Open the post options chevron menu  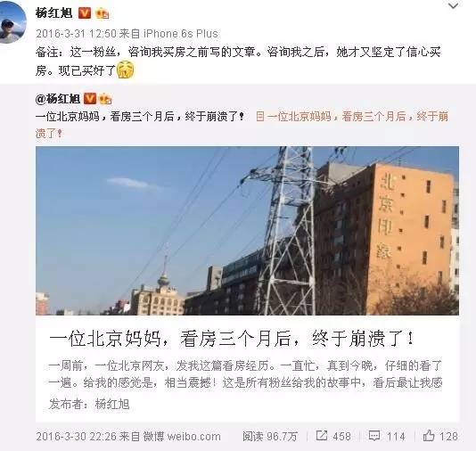tap(453, 5)
